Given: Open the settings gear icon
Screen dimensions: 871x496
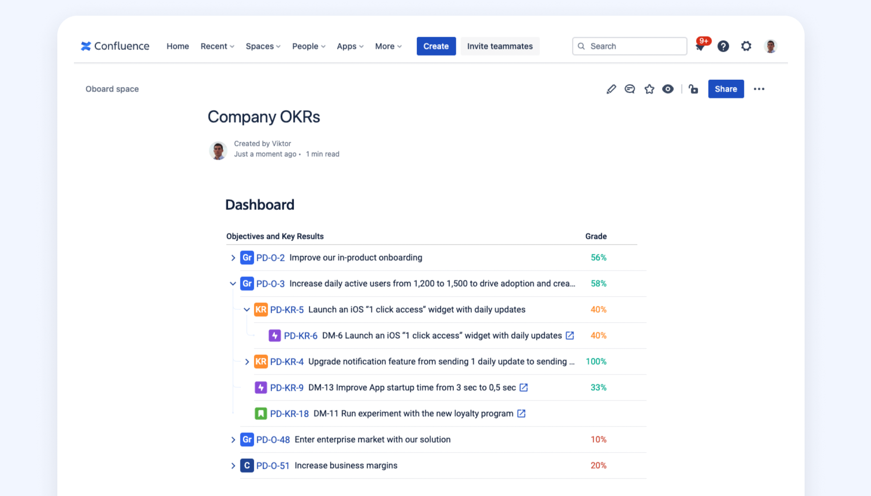Looking at the screenshot, I should click(746, 46).
